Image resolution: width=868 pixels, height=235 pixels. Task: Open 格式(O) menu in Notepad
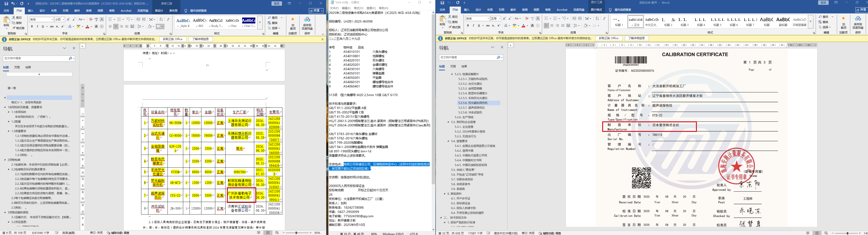pyautogui.click(x=358, y=8)
